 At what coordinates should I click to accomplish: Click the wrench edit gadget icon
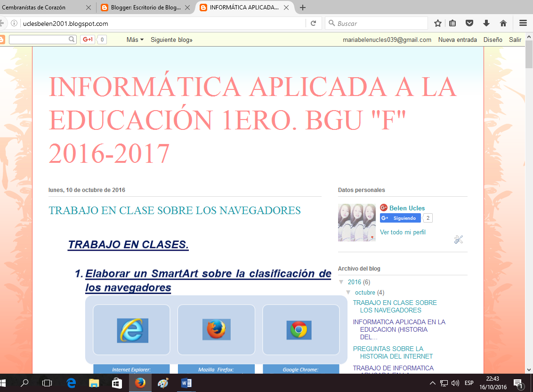tap(459, 240)
